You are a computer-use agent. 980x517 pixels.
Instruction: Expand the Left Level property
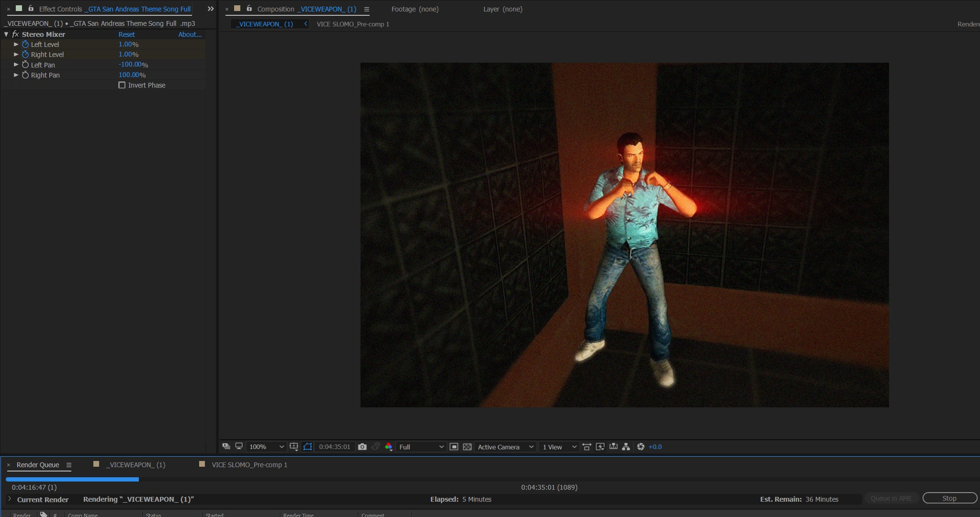[16, 45]
